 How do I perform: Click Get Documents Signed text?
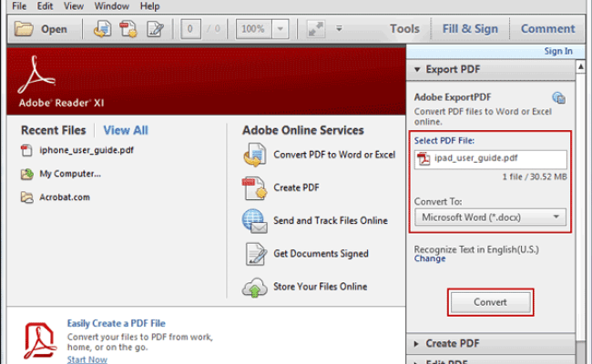[x=321, y=254]
